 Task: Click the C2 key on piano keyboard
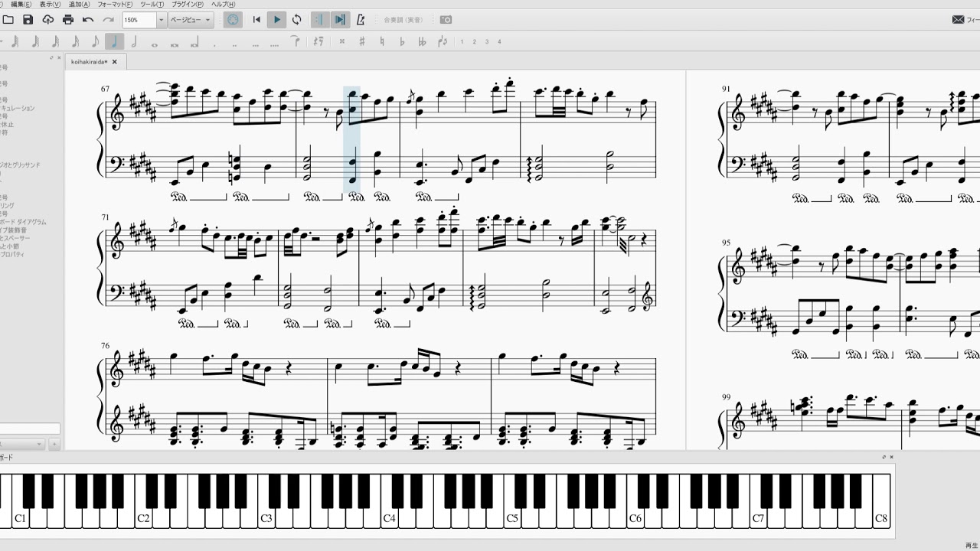[143, 517]
